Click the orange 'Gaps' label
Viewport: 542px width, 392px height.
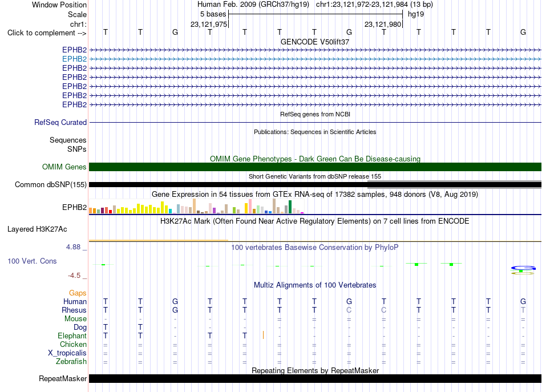78,293
